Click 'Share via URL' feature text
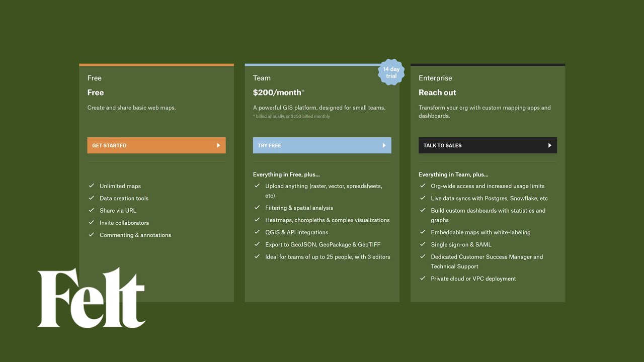 pyautogui.click(x=118, y=211)
